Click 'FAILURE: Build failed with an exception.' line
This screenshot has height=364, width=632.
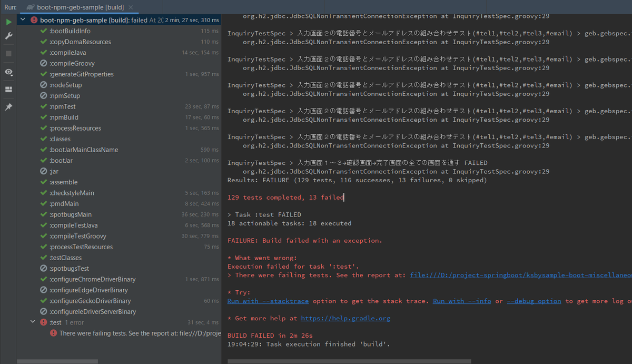click(x=305, y=241)
